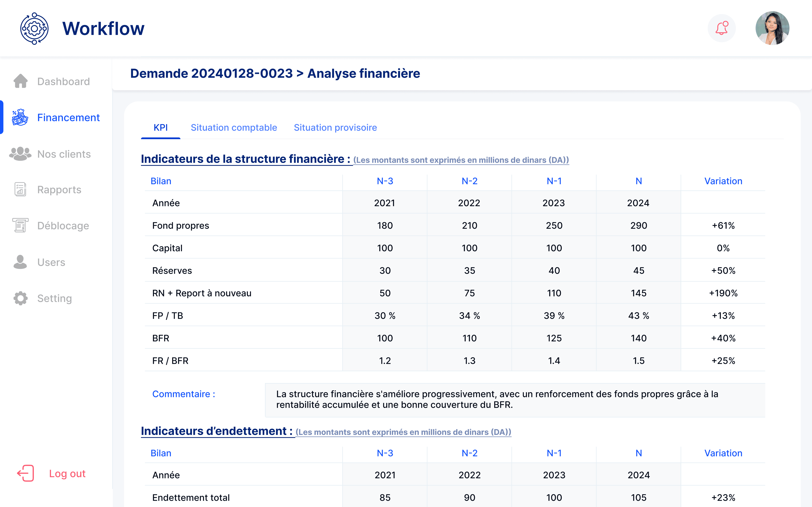This screenshot has height=507, width=812.
Task: Open Rapports using the report icon
Action: coord(20,189)
